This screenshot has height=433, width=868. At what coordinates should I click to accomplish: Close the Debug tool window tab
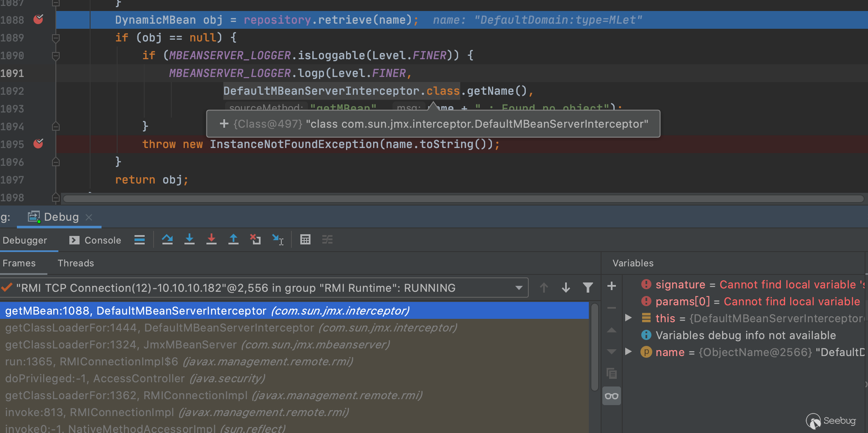[x=89, y=217]
